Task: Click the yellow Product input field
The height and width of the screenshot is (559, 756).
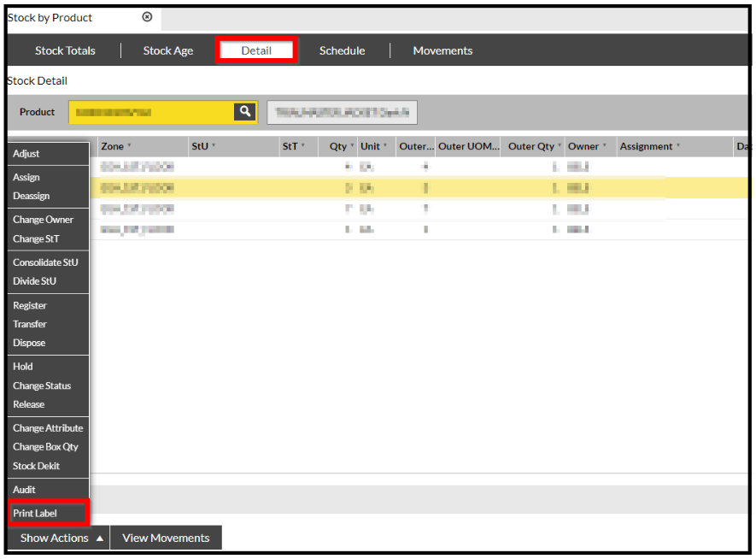Action: (151, 112)
